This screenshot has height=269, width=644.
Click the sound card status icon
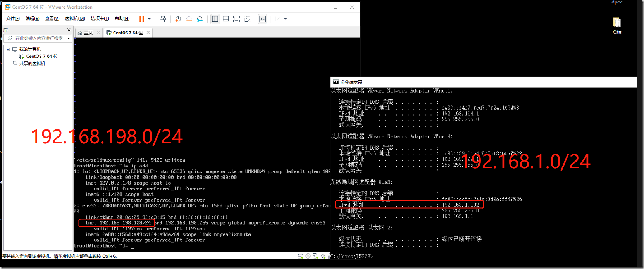(323, 256)
